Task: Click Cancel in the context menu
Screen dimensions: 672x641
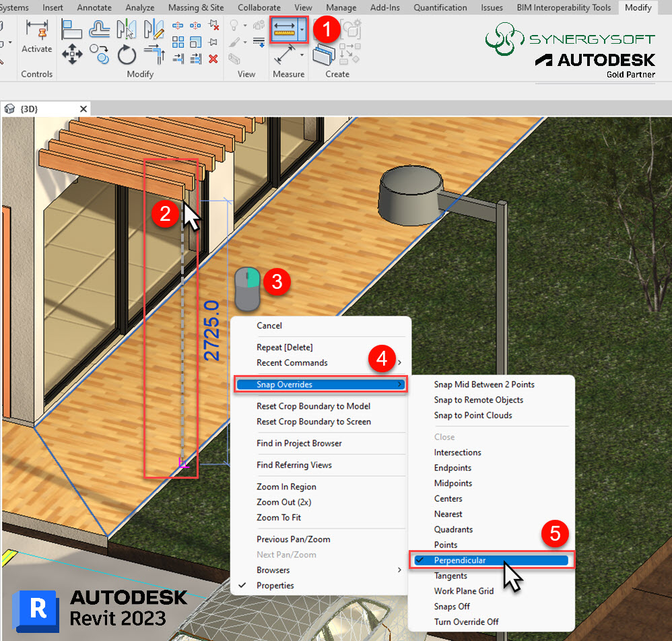Action: (x=269, y=325)
